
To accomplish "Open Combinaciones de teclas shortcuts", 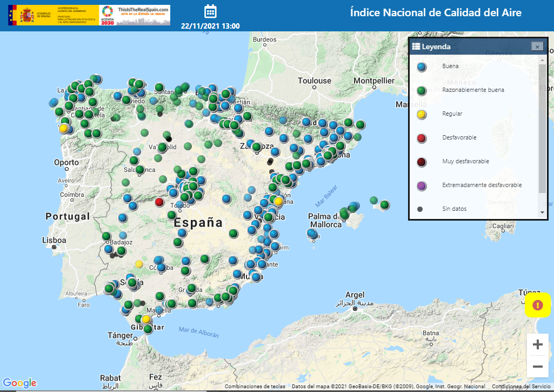I will click(x=255, y=387).
